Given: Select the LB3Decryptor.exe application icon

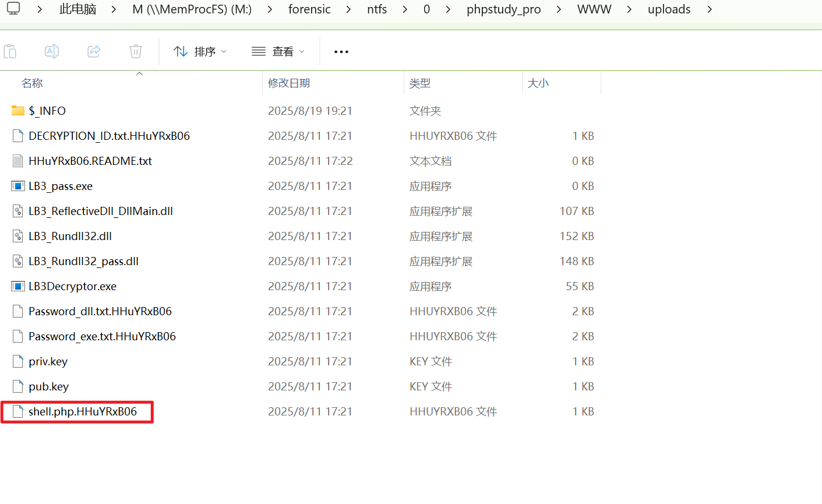Looking at the screenshot, I should click(x=18, y=286).
